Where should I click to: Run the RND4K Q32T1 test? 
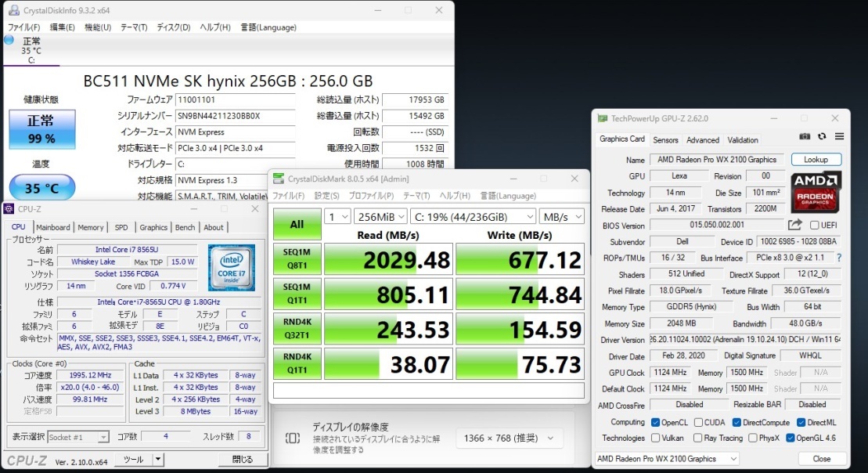pyautogui.click(x=297, y=328)
